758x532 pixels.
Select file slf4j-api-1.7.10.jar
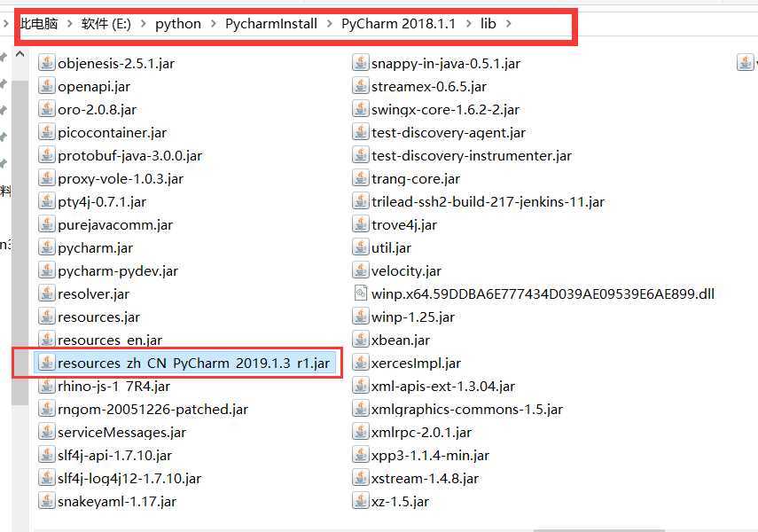(105, 455)
